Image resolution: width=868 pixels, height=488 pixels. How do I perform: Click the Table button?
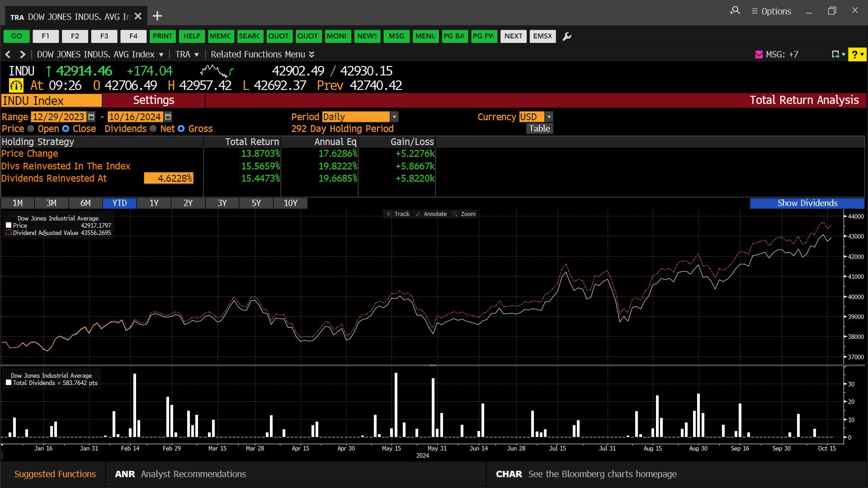click(539, 129)
